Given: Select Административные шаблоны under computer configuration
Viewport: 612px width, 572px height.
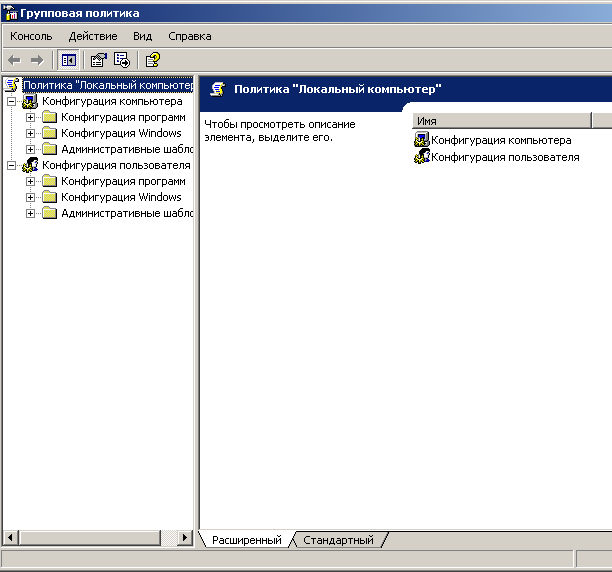Looking at the screenshot, I should coord(127,149).
